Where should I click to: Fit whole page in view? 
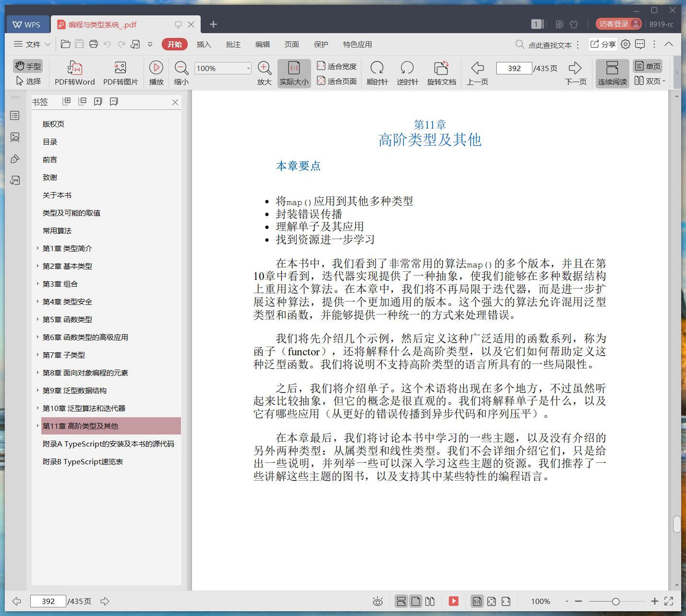pyautogui.click(x=337, y=81)
